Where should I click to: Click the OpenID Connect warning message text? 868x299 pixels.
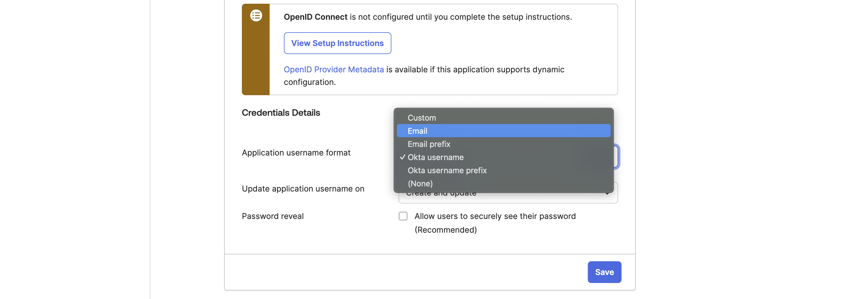(x=427, y=17)
